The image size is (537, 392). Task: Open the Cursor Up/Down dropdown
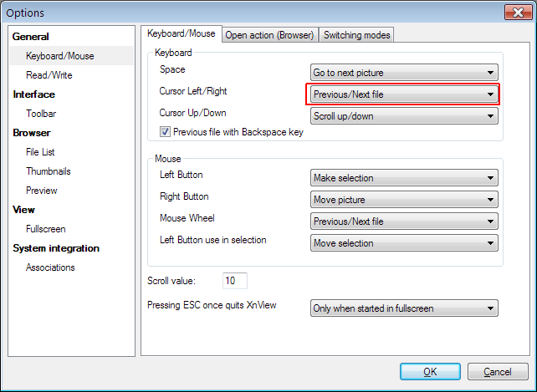(404, 116)
